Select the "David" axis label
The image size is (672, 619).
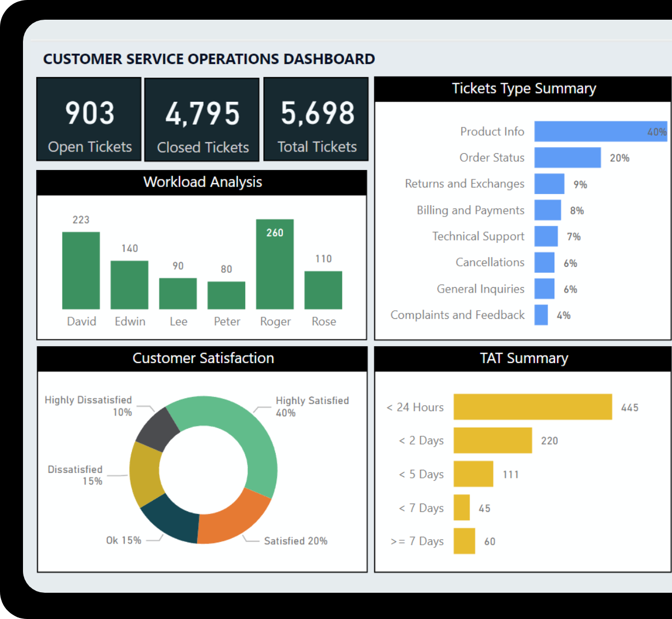[82, 322]
